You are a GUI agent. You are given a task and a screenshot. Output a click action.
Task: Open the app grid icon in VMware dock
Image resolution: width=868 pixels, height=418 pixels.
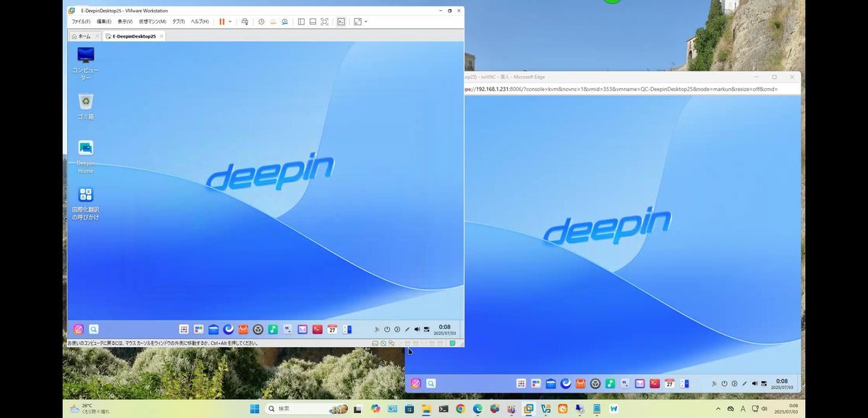point(184,329)
